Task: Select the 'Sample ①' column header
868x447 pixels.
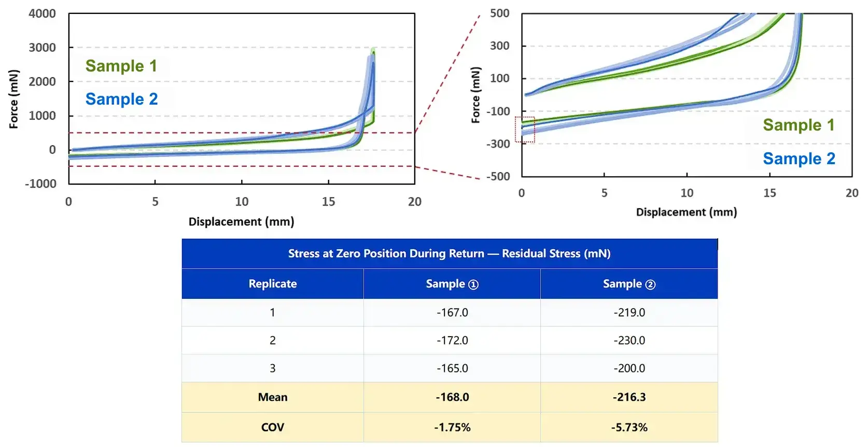Action: pyautogui.click(x=452, y=284)
